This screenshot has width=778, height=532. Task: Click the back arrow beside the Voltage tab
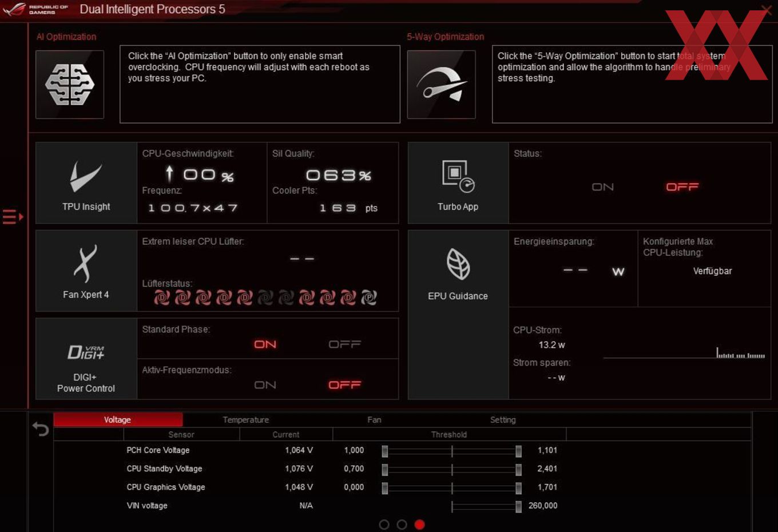41,428
